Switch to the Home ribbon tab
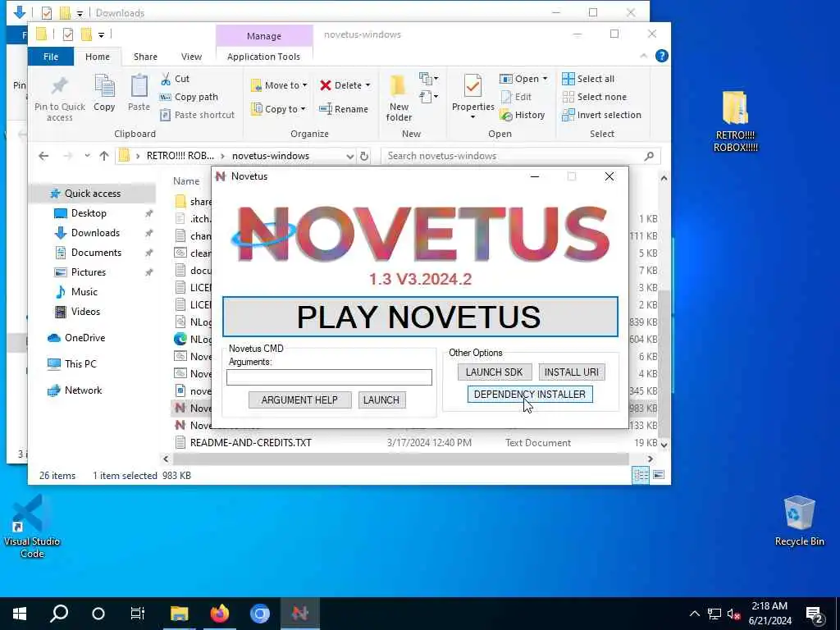This screenshot has height=630, width=840. click(x=98, y=57)
